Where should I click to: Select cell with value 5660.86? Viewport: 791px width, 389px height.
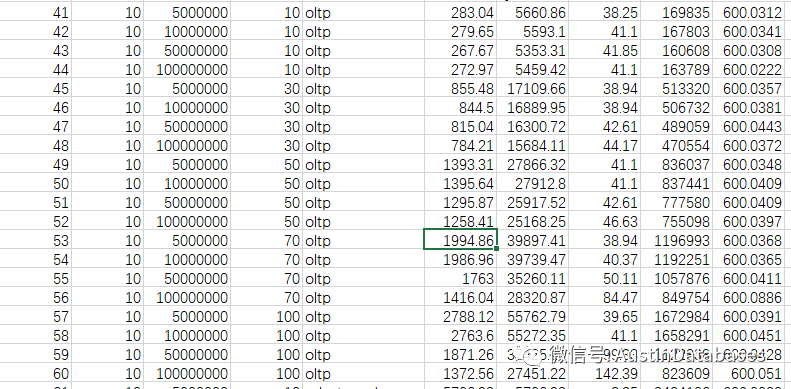pos(532,12)
